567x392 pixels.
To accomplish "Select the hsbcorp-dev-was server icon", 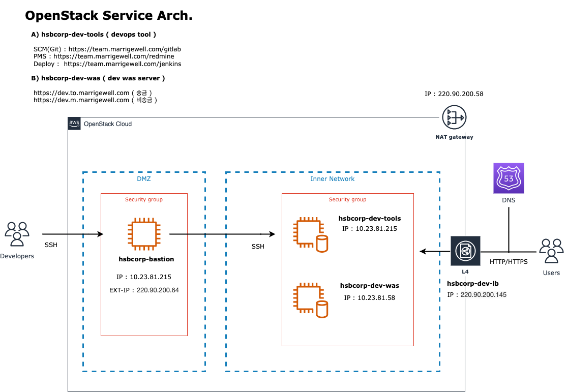I will [x=310, y=301].
